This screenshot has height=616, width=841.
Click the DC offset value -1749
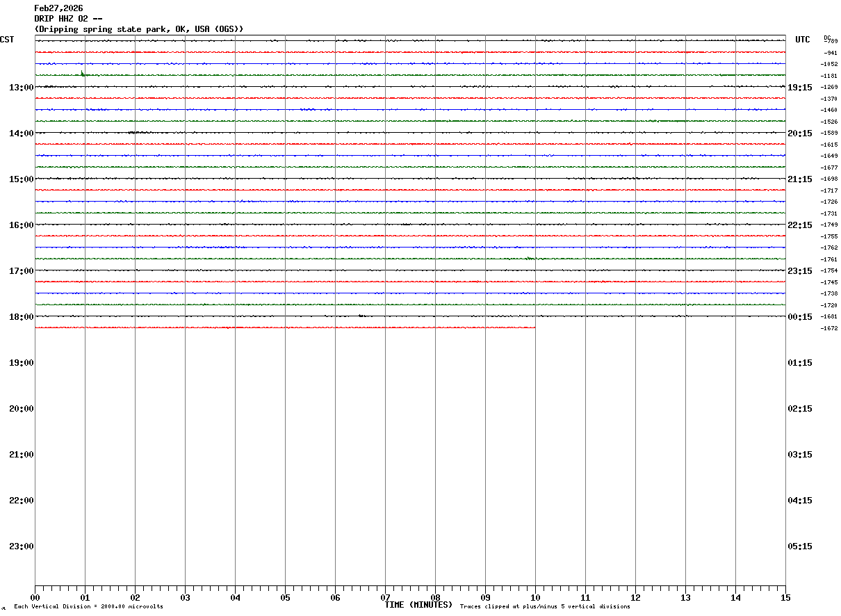click(829, 225)
